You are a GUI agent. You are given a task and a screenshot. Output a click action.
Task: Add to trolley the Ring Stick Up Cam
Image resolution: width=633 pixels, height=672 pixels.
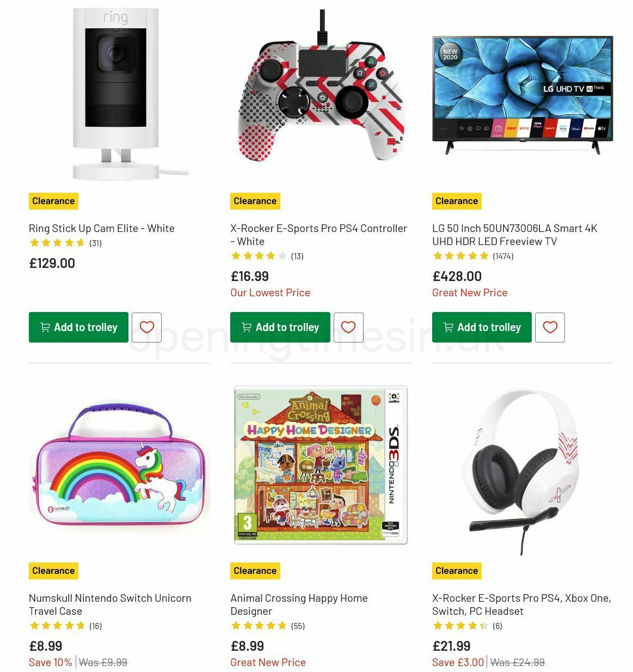pos(78,327)
